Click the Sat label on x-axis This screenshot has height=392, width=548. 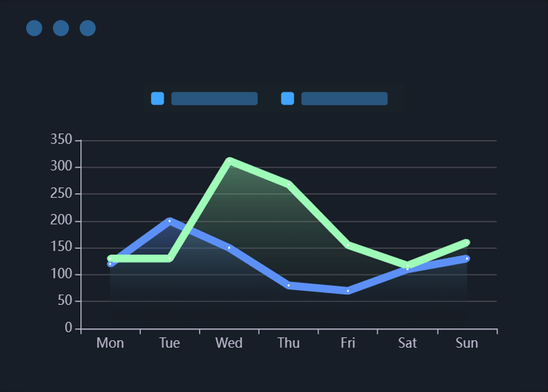click(x=408, y=343)
